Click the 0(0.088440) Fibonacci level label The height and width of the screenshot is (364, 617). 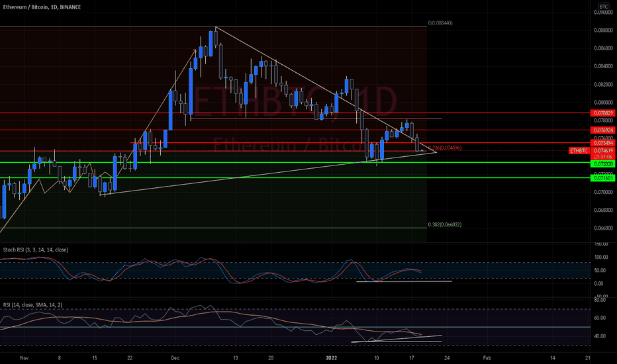(440, 23)
